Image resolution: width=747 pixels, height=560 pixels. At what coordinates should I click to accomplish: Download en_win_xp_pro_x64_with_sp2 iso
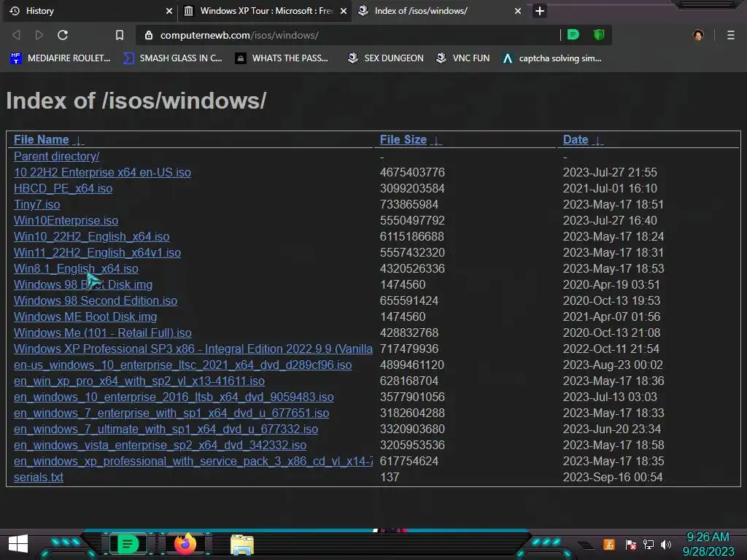tap(139, 381)
